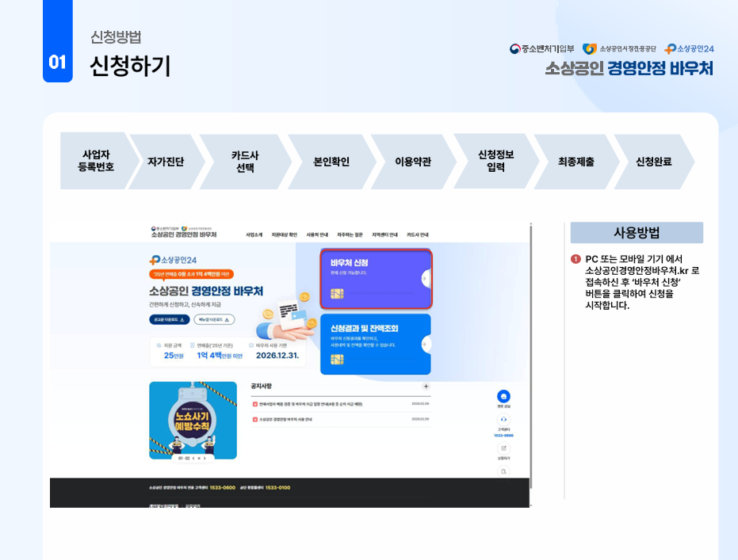
Task: Open the 신청결과 및 잔액조회 card
Action: (376, 345)
